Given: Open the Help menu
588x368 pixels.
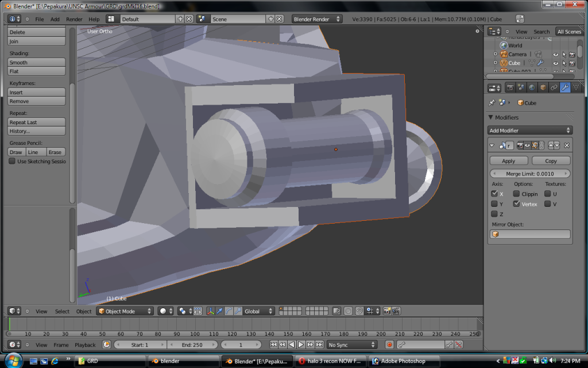Looking at the screenshot, I should point(94,19).
